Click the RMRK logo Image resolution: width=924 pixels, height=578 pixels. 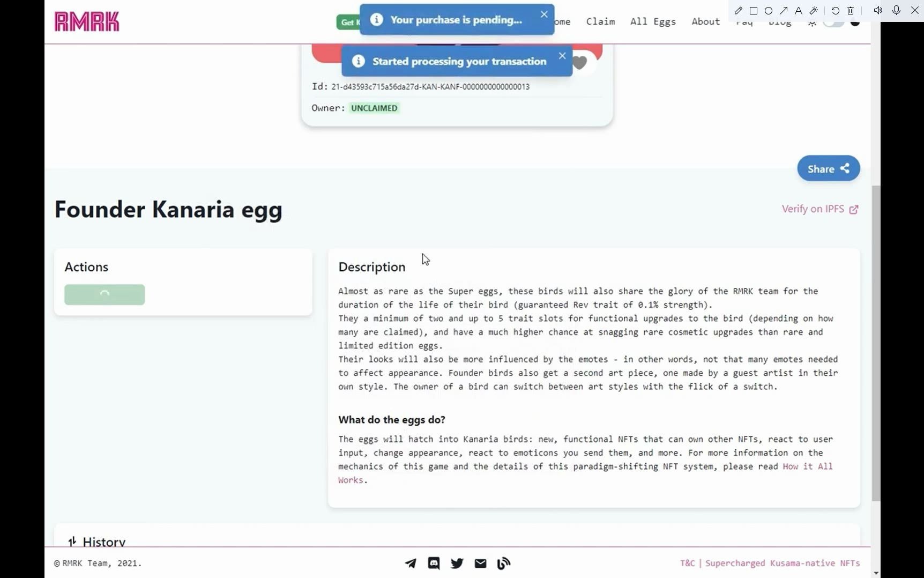click(x=87, y=21)
